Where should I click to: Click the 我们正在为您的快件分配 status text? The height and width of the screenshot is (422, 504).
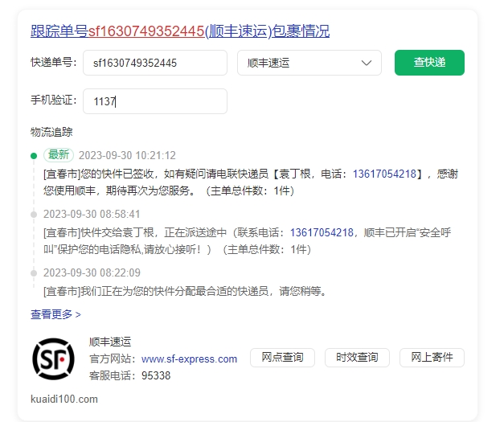click(x=185, y=291)
